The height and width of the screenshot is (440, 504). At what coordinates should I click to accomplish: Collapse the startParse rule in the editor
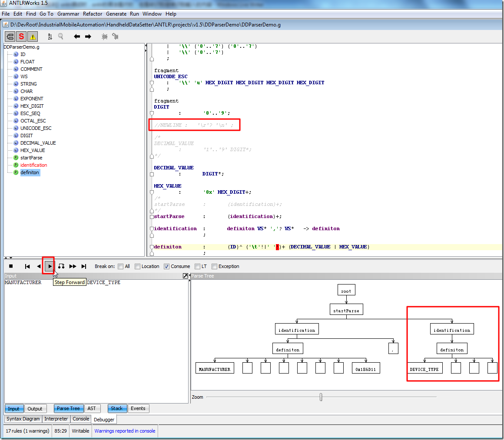pos(152,217)
